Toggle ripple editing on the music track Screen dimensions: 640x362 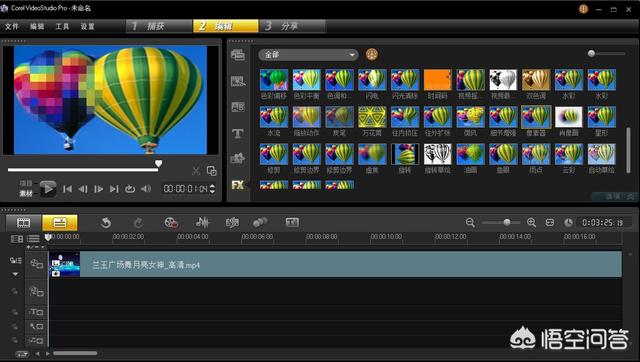click(x=14, y=340)
